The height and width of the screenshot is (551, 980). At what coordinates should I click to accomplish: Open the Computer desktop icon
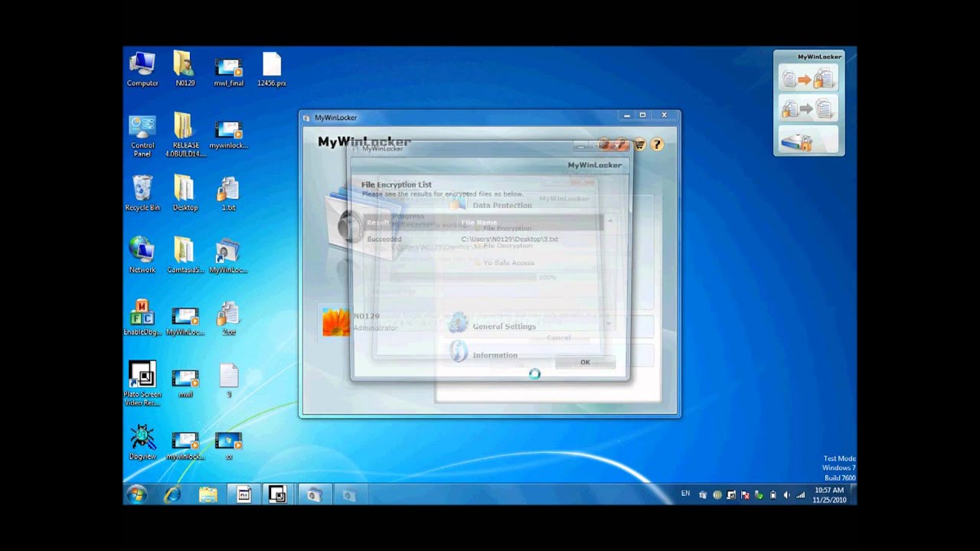[142, 69]
